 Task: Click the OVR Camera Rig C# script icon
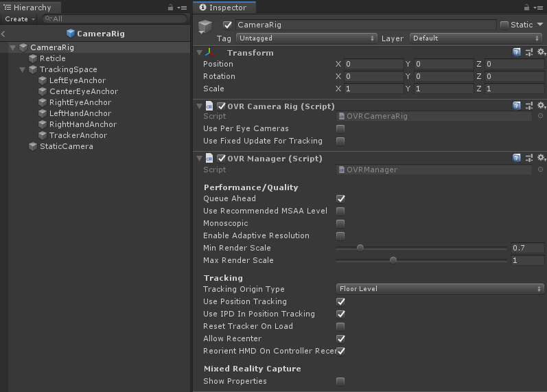coord(209,106)
